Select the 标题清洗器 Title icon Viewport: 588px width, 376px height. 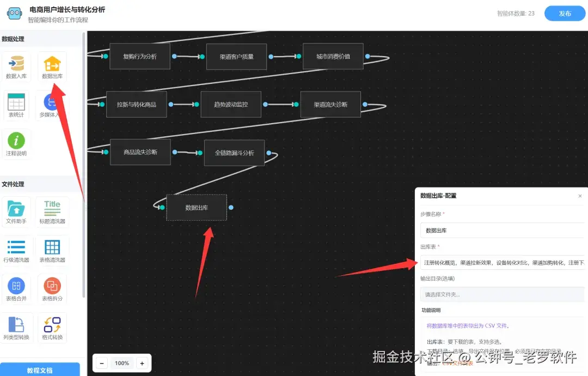pyautogui.click(x=52, y=208)
